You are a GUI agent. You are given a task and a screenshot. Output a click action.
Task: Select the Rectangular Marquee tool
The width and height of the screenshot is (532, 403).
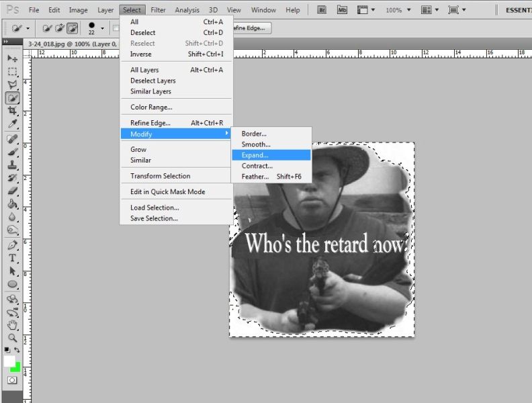[12, 72]
